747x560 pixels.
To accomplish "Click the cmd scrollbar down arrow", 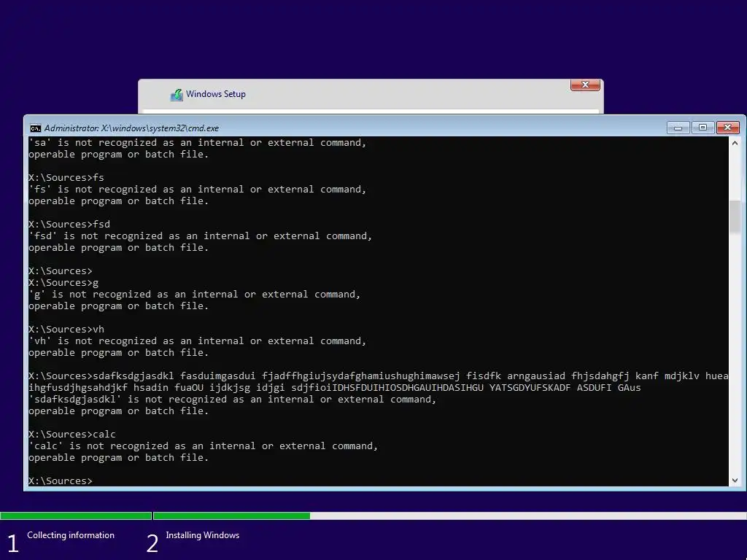I will pyautogui.click(x=735, y=481).
